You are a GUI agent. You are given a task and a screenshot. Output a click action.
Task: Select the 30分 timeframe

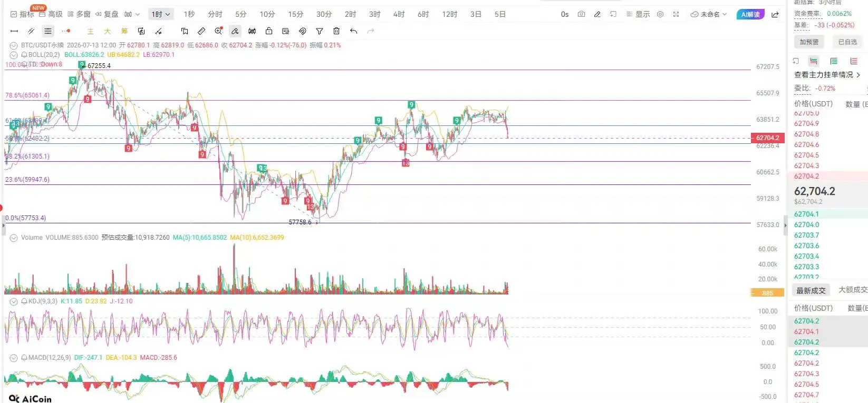click(324, 14)
